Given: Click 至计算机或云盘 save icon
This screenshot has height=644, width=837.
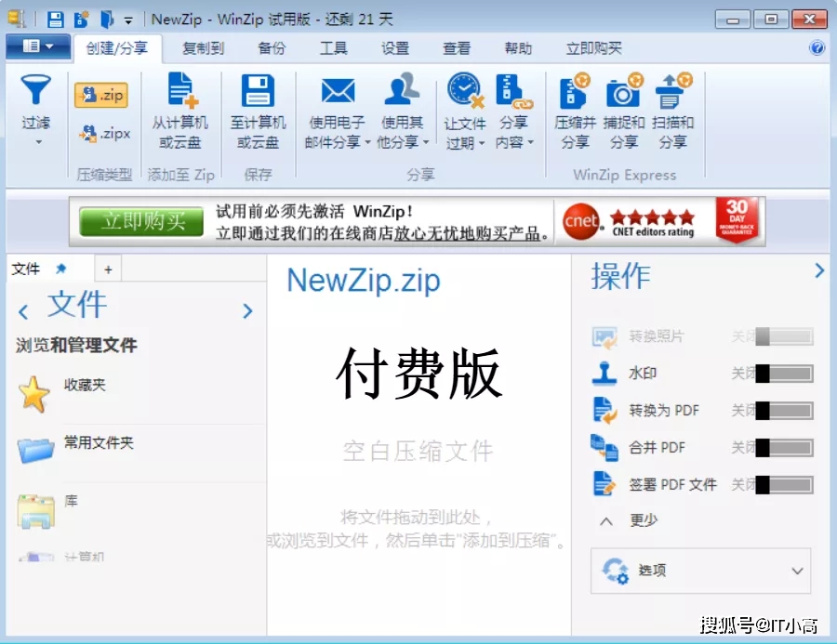Looking at the screenshot, I should [x=258, y=112].
